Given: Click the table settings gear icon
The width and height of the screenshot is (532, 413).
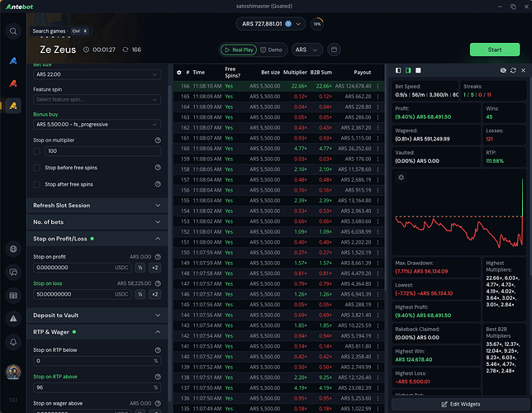Looking at the screenshot, I should [178, 73].
